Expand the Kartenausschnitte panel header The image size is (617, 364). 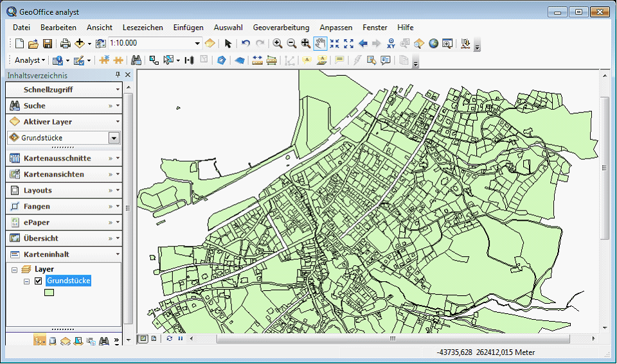(57, 158)
